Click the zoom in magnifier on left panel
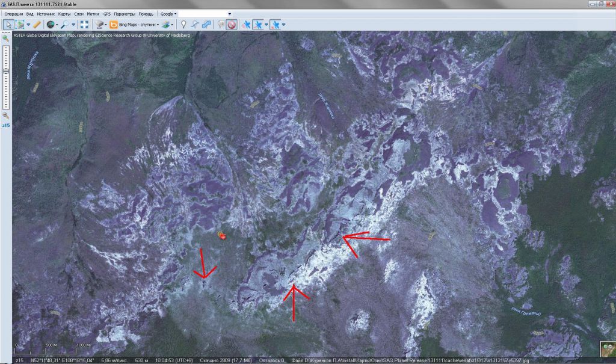The image size is (616, 364). 5,39
